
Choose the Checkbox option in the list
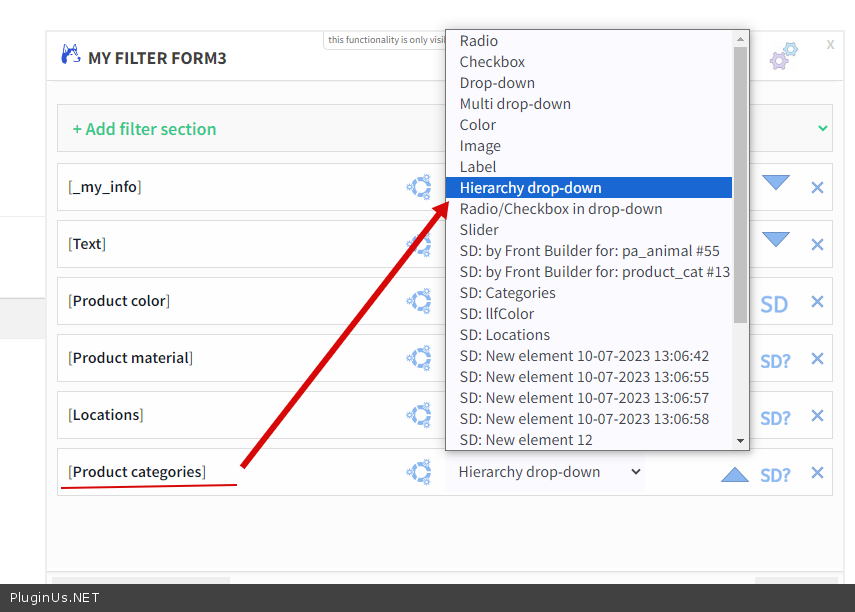tap(492, 62)
